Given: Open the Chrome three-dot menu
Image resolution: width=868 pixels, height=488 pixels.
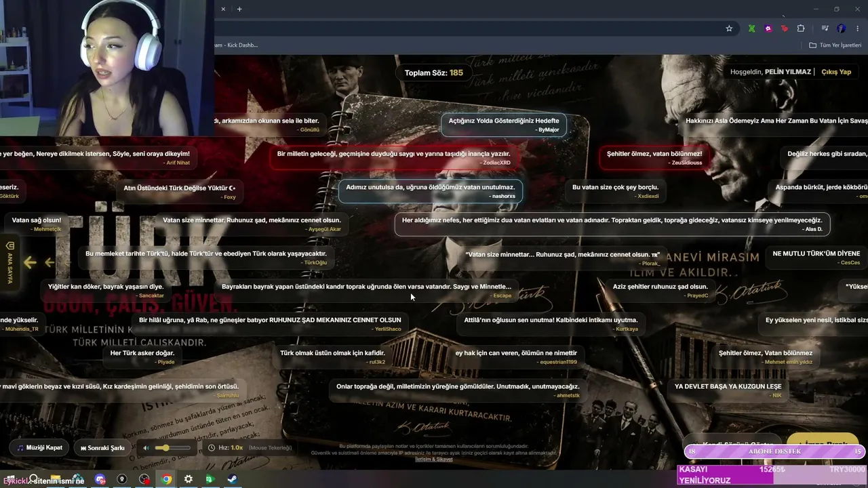Looking at the screenshot, I should pyautogui.click(x=857, y=28).
